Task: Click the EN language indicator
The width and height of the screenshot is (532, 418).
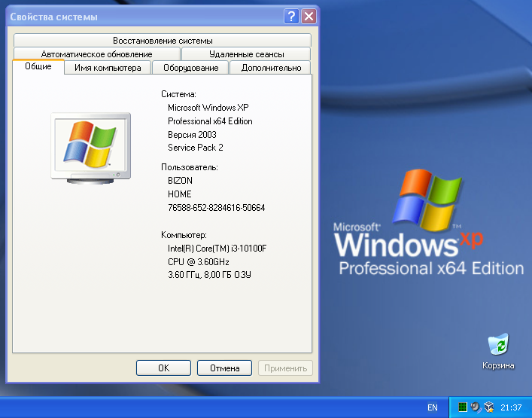Action: [432, 407]
